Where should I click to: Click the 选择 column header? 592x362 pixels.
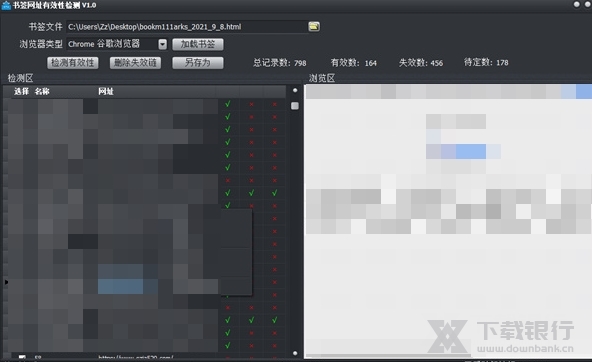pyautogui.click(x=22, y=91)
